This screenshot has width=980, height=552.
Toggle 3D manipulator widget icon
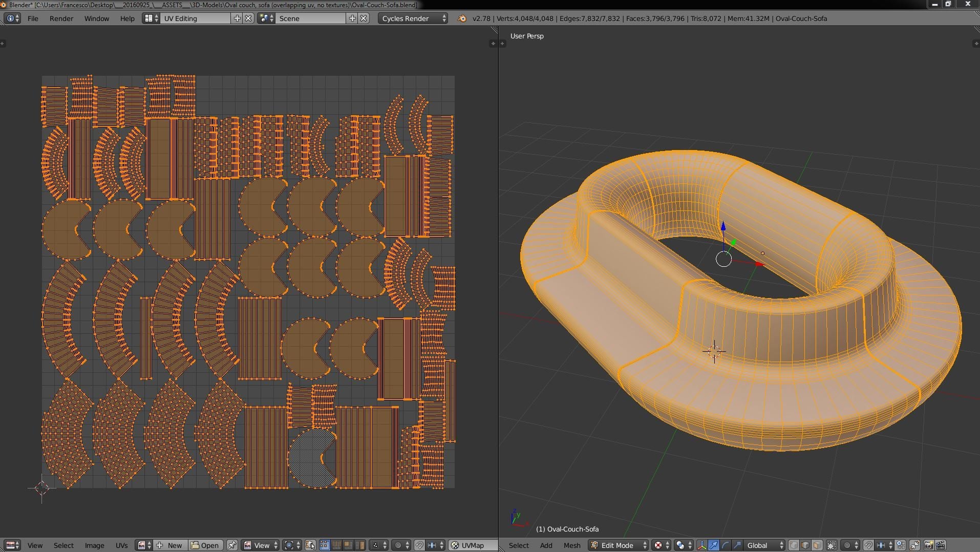702,545
